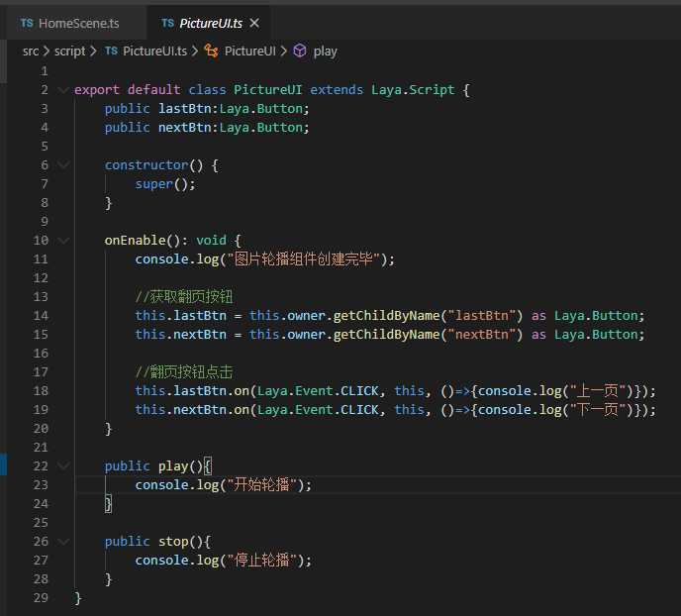Click the 'lastBtn' property declaration on line 3

pyautogui.click(x=184, y=109)
